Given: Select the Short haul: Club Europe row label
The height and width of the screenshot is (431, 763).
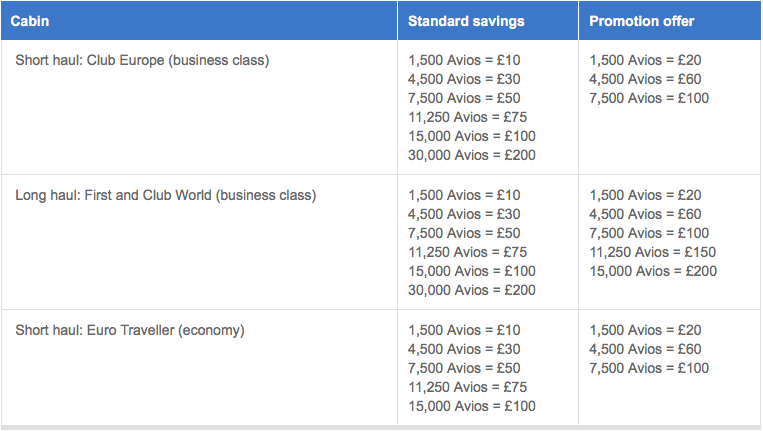Looking at the screenshot, I should pos(142,60).
